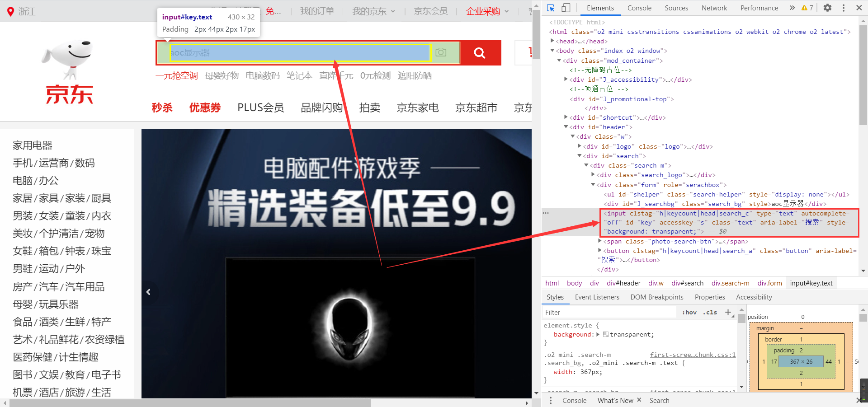The width and height of the screenshot is (868, 407).
Task: Open the Console drawer tab
Action: (574, 400)
